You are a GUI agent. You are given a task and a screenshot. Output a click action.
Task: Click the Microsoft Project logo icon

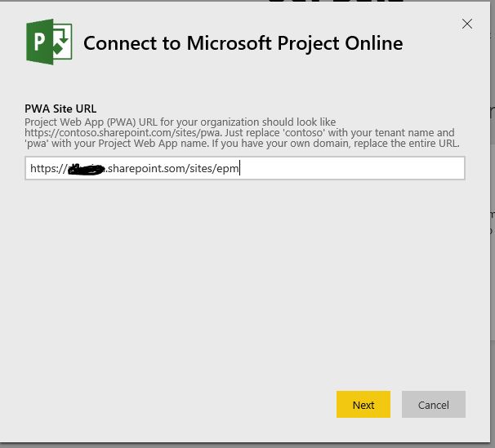[49, 42]
